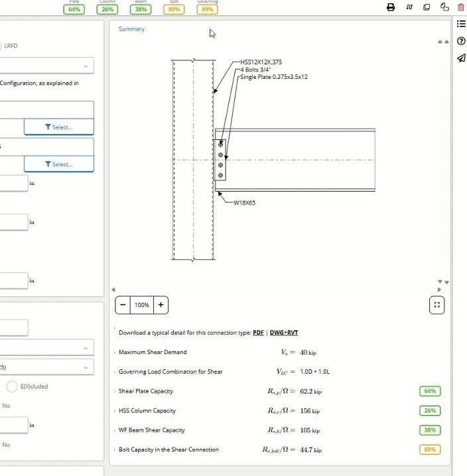Duplicate calculation with stacked squares icon
Image resolution: width=467 pixels, height=476 pixels.
coord(427,7)
